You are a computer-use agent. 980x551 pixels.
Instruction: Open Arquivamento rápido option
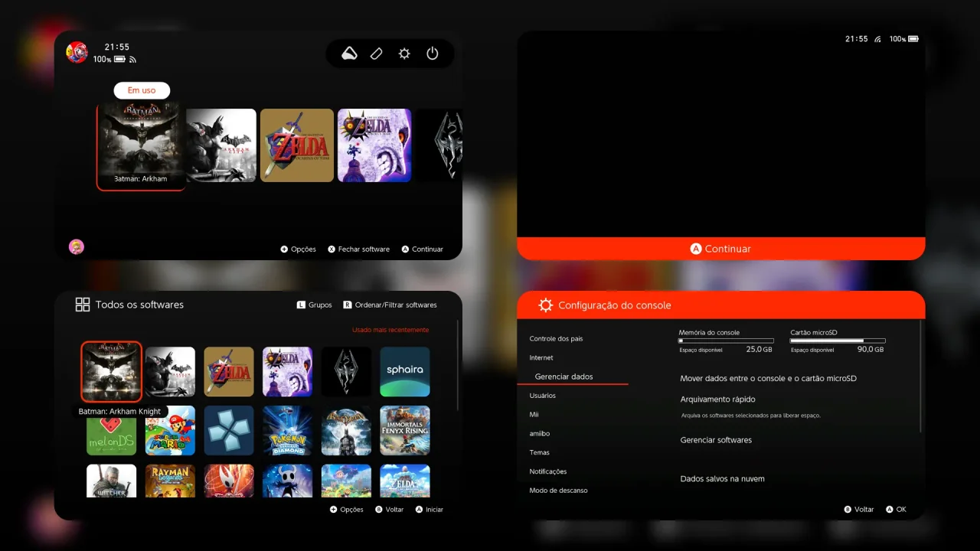pos(717,399)
